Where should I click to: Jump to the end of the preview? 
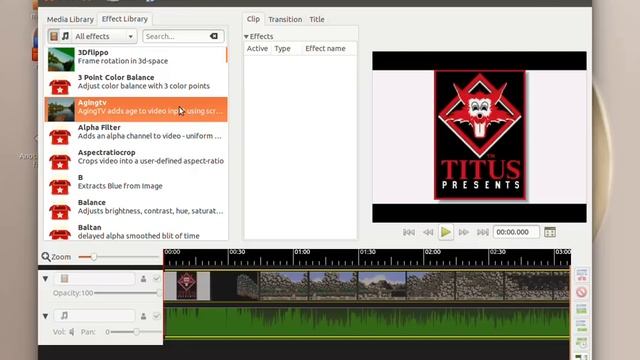point(483,232)
